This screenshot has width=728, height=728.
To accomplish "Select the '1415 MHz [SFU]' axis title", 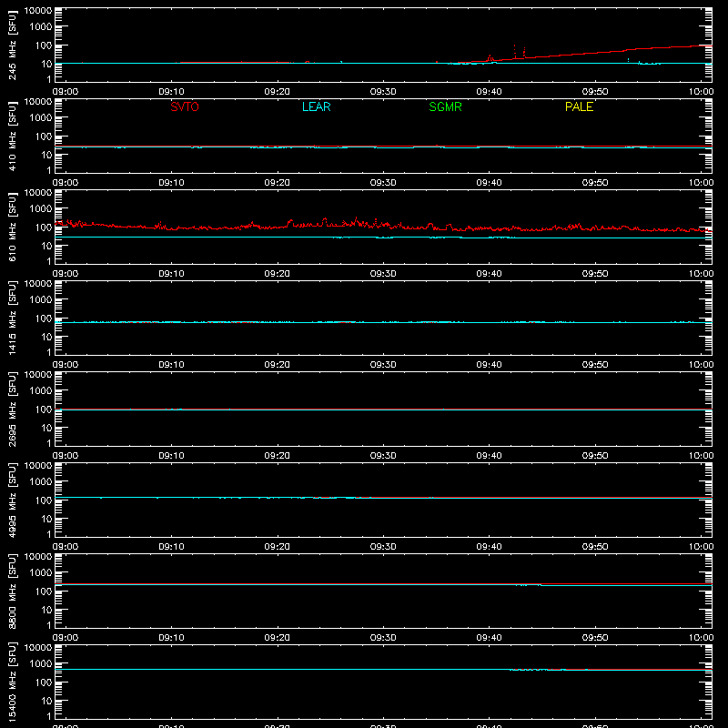I will click(12, 318).
